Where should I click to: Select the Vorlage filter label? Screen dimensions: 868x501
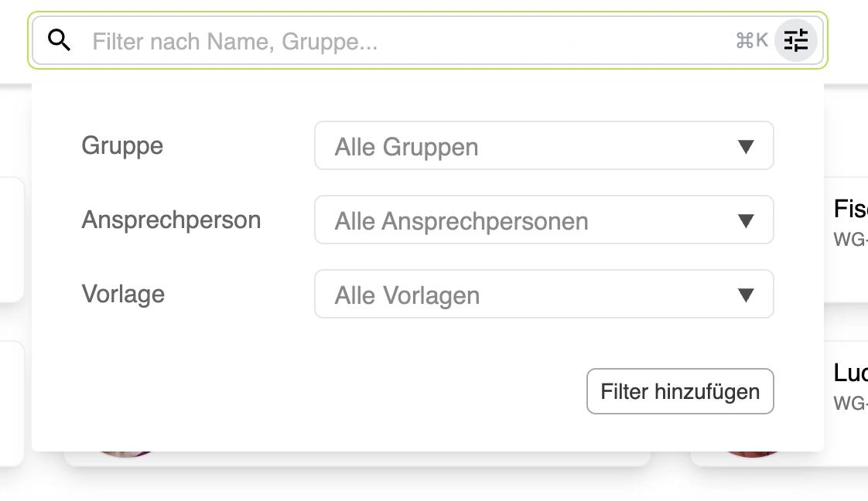coord(123,295)
